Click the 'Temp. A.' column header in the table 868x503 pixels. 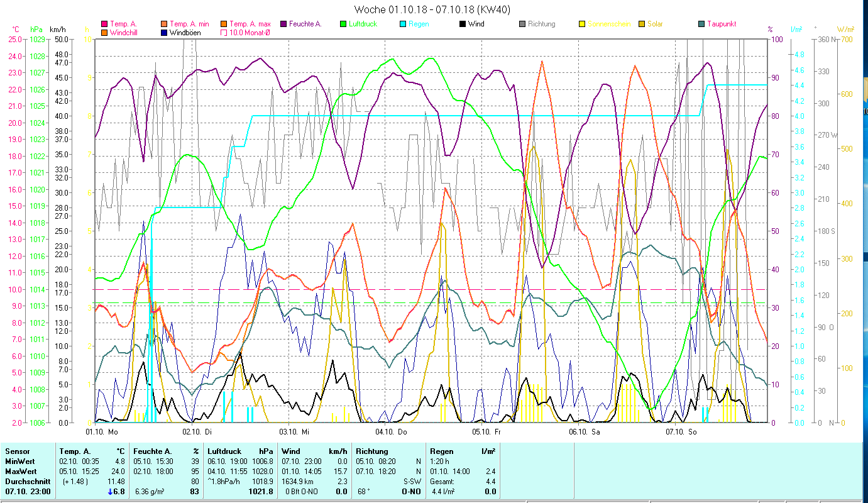pos(75,451)
